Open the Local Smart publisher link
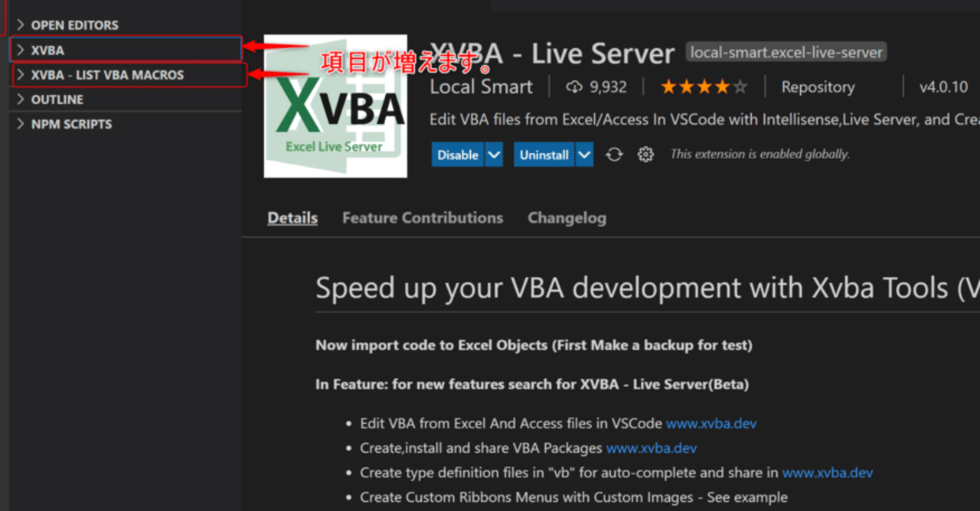Screen dimensions: 980x511 coord(481,87)
